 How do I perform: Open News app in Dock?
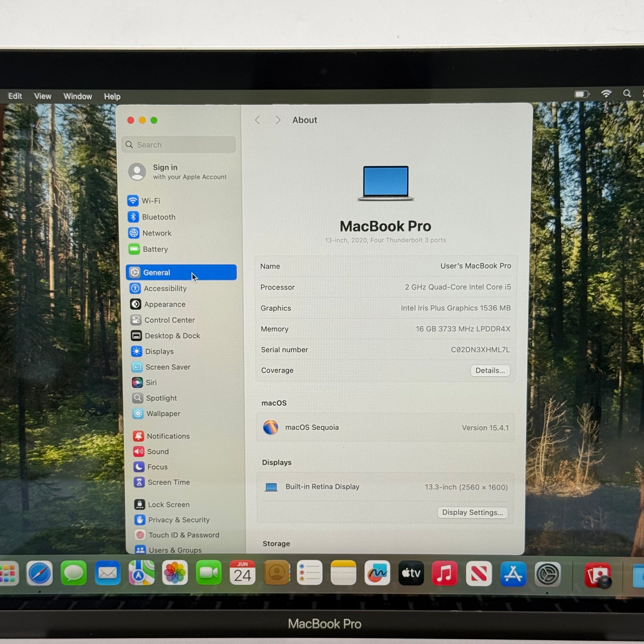[x=479, y=574]
